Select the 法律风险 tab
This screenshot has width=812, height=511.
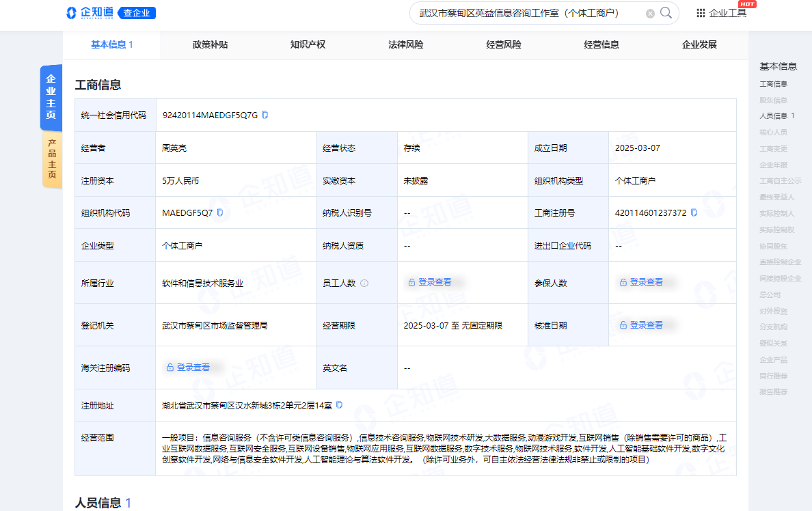405,45
